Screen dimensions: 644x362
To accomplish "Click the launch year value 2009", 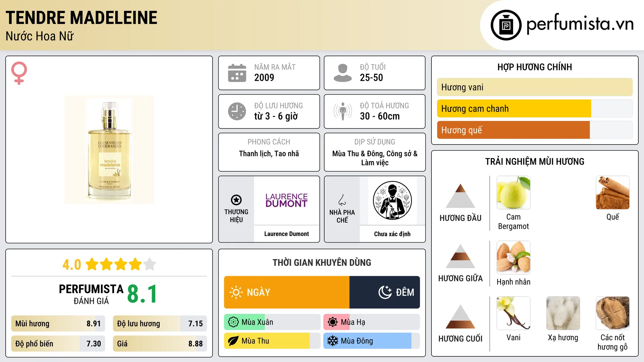I will click(264, 78).
